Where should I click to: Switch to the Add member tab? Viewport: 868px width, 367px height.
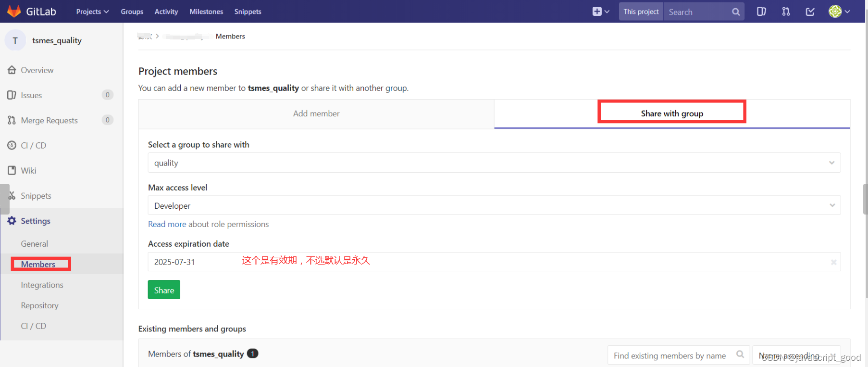316,114
